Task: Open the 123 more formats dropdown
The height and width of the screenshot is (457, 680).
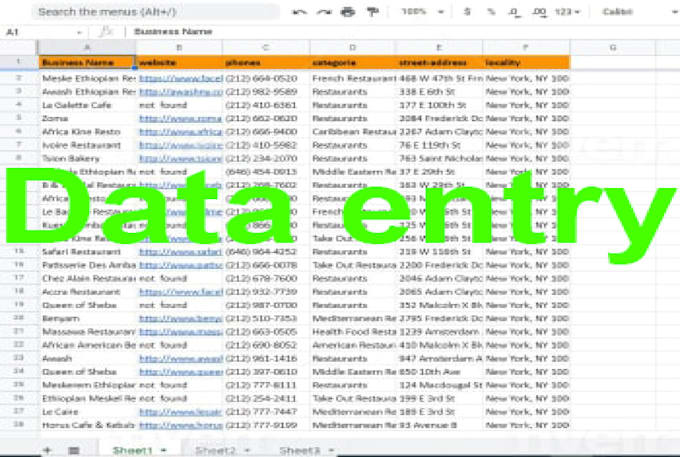Action: tap(567, 12)
